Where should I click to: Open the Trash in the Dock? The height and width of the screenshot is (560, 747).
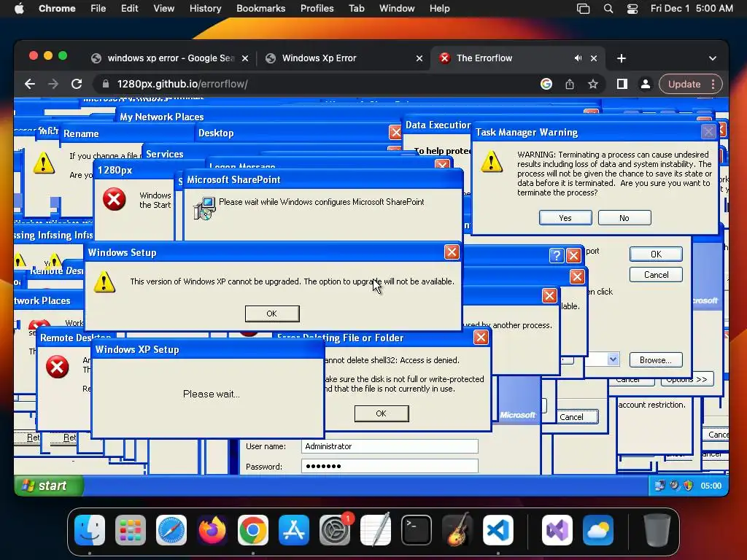point(657,530)
